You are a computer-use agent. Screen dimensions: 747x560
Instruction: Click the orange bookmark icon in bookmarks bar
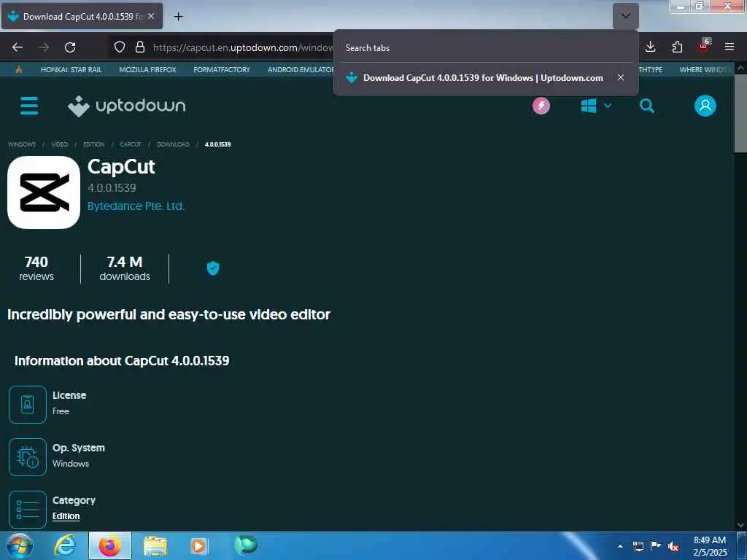(x=18, y=69)
